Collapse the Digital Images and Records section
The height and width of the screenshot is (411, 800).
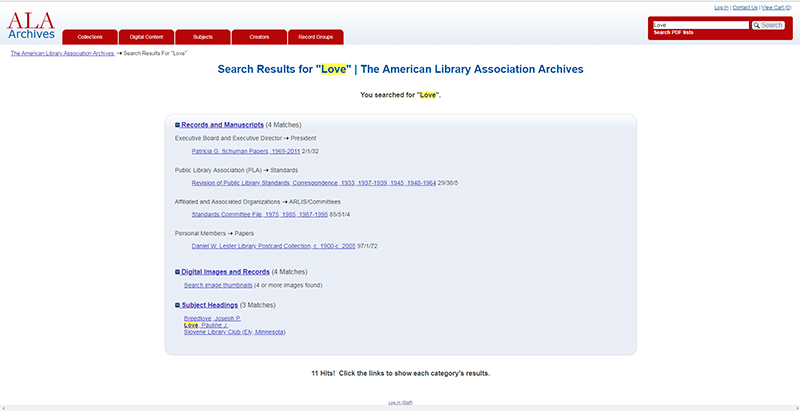click(177, 272)
